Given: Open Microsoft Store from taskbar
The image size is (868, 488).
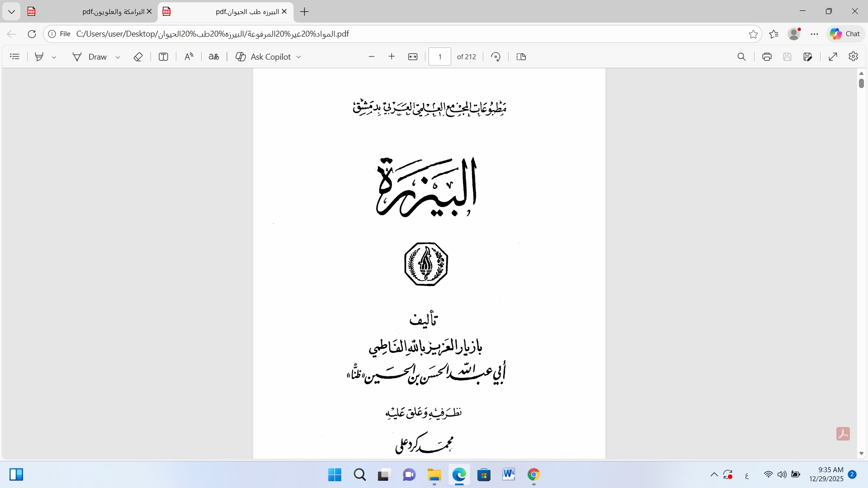Looking at the screenshot, I should [x=484, y=474].
